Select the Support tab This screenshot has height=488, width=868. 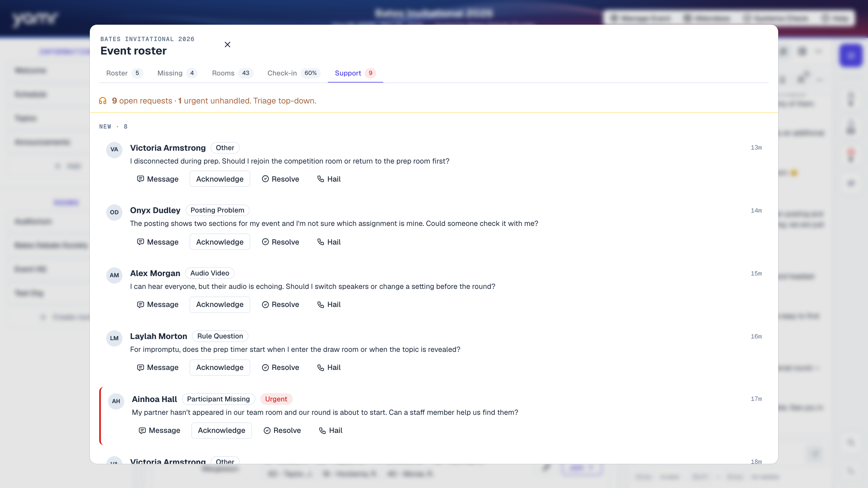point(355,73)
